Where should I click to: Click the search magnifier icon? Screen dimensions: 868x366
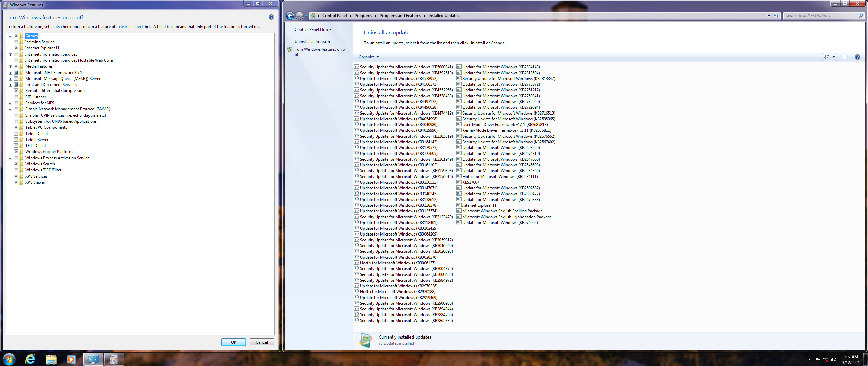(860, 16)
